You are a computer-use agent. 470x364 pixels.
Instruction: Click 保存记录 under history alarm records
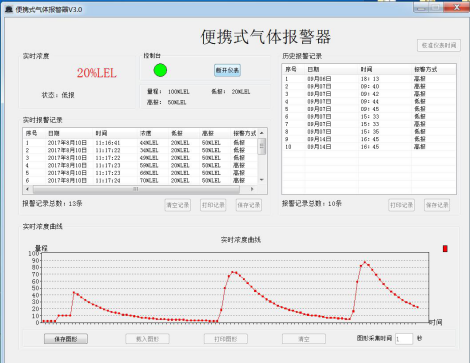[437, 205]
